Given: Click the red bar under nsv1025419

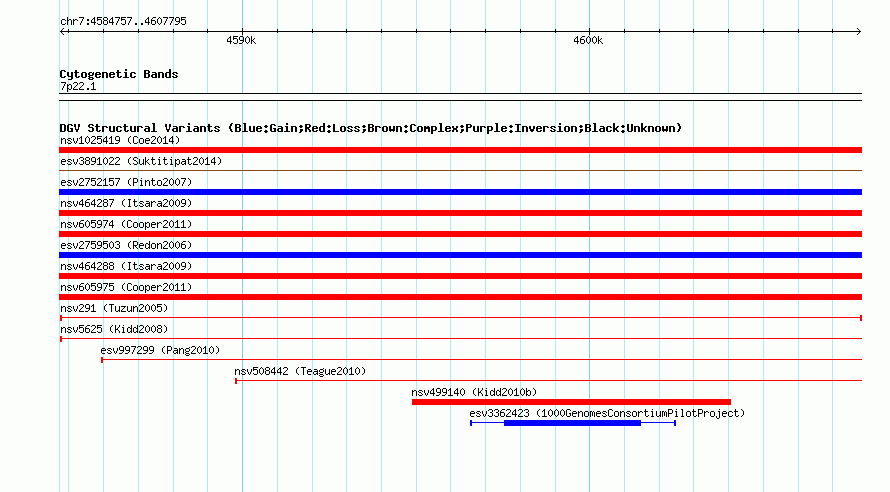Looking at the screenshot, I should (x=460, y=150).
